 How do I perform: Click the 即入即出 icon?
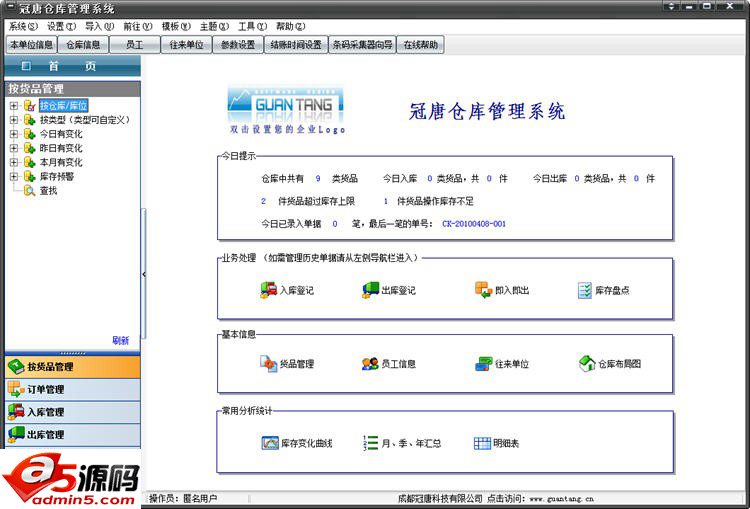coord(484,290)
